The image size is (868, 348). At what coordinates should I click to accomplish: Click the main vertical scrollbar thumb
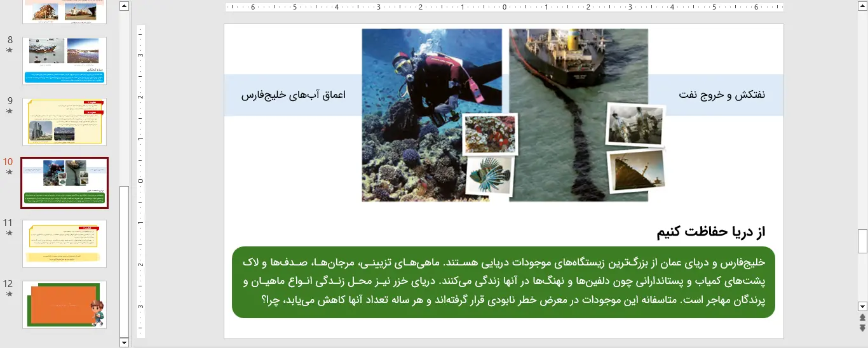coord(862,241)
